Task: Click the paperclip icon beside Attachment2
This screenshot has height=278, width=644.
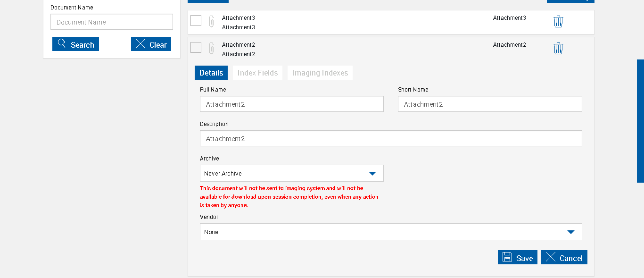Action: click(212, 48)
